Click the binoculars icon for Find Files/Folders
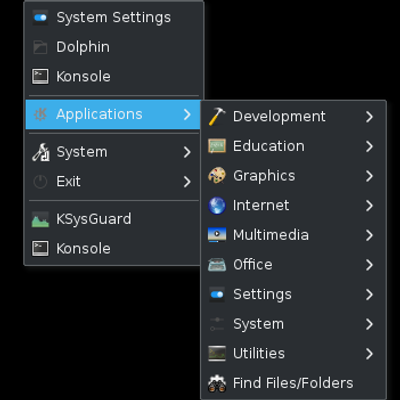This screenshot has width=400, height=400. [x=217, y=383]
